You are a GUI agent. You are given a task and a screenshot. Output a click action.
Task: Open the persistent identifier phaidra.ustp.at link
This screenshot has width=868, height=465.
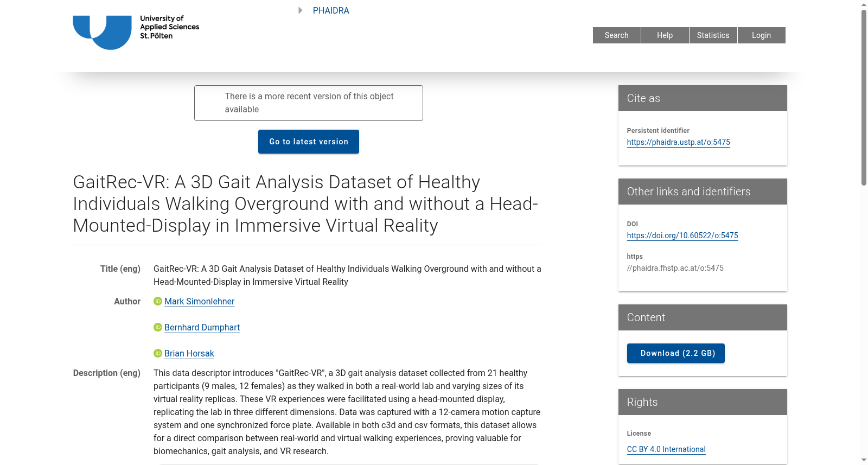[x=679, y=142]
